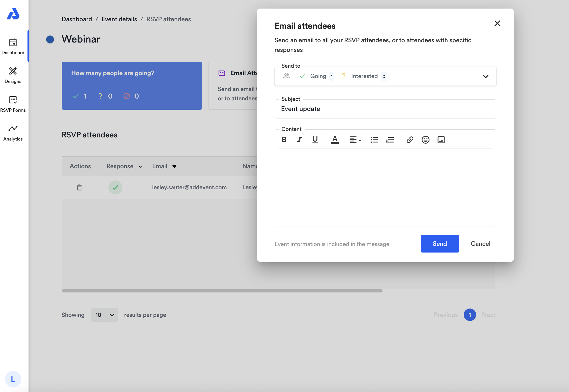569x392 pixels.
Task: Go to RSVP Forms in the sidebar
Action: click(13, 104)
